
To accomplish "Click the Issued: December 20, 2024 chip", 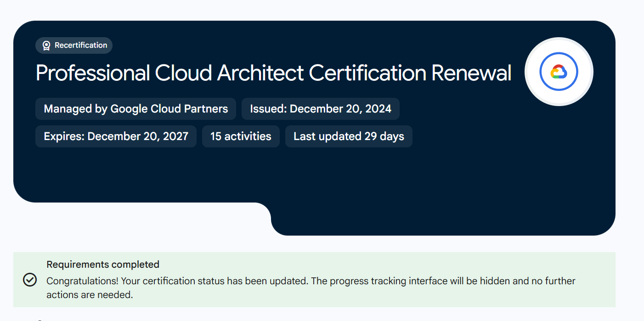I will pos(321,109).
